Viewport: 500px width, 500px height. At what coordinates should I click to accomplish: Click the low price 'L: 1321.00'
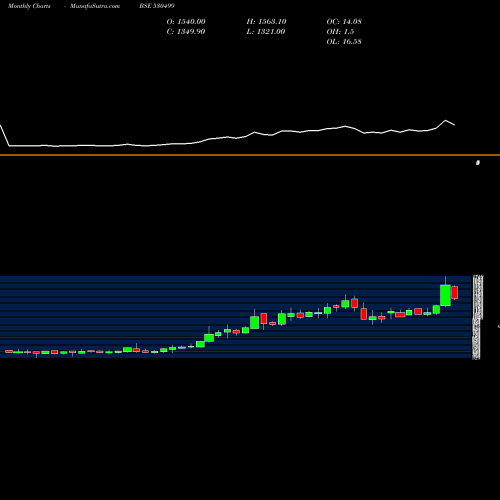pos(266,32)
